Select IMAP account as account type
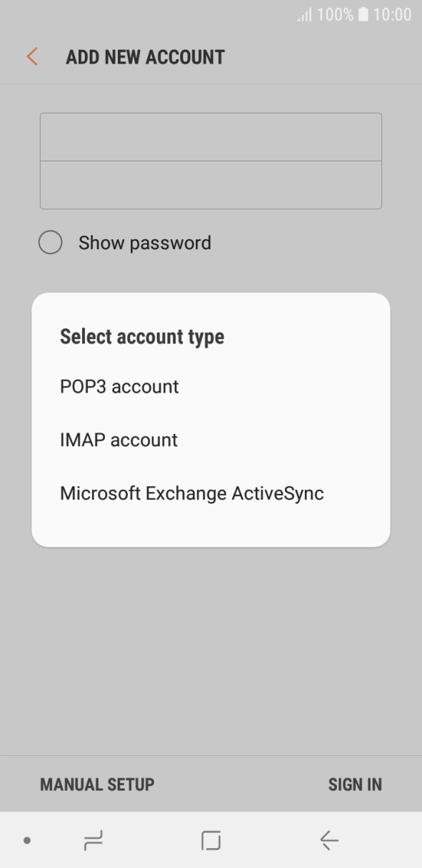This screenshot has width=422, height=868. [119, 440]
